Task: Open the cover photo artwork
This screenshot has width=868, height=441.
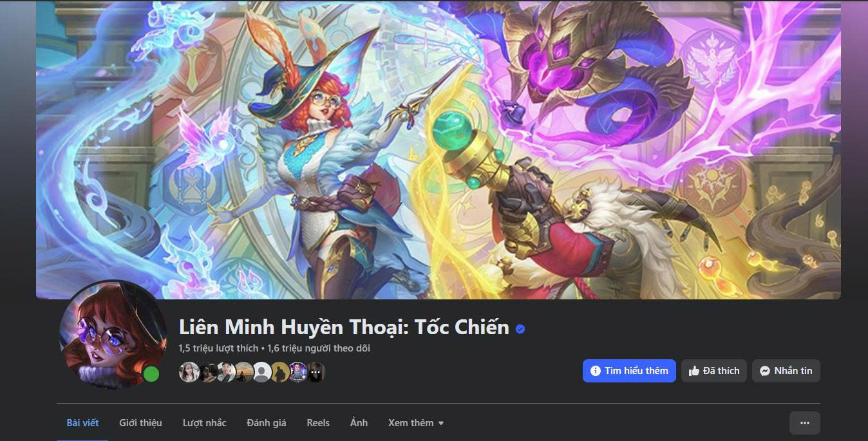Action: click(x=439, y=149)
